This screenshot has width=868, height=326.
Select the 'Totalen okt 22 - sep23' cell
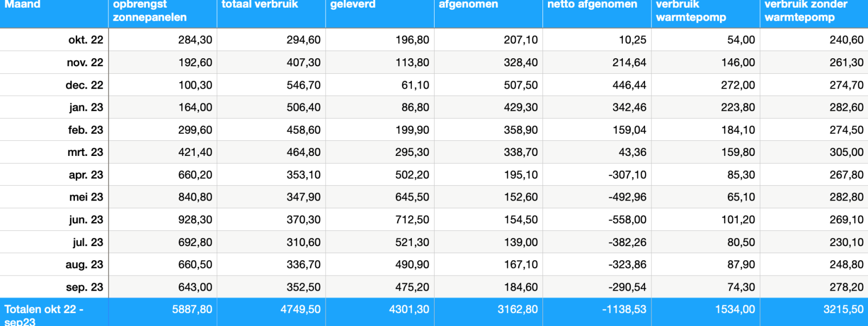[x=43, y=315]
